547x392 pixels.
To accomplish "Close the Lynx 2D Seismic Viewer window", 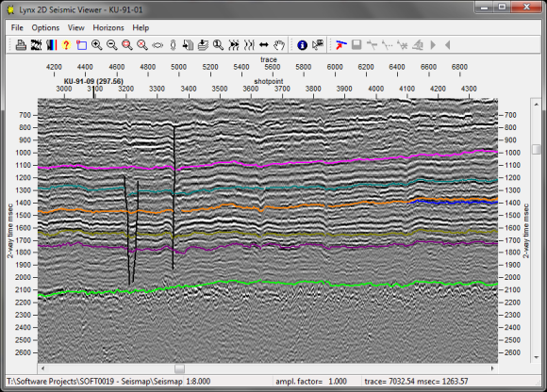I will pyautogui.click(x=527, y=7).
